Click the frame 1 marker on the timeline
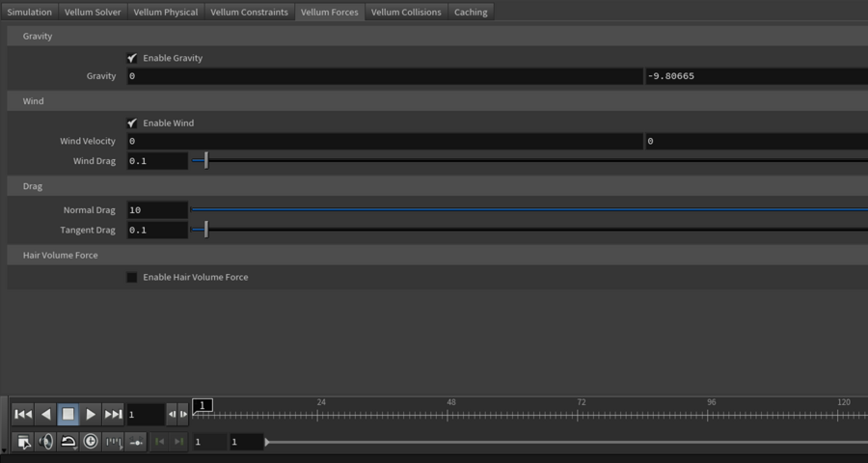The image size is (868, 463). click(203, 405)
